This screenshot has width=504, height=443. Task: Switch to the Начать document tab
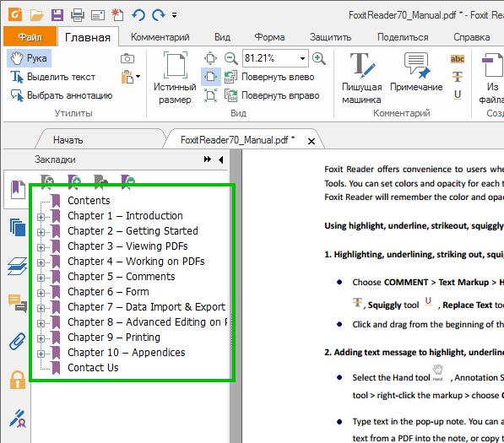(x=68, y=140)
